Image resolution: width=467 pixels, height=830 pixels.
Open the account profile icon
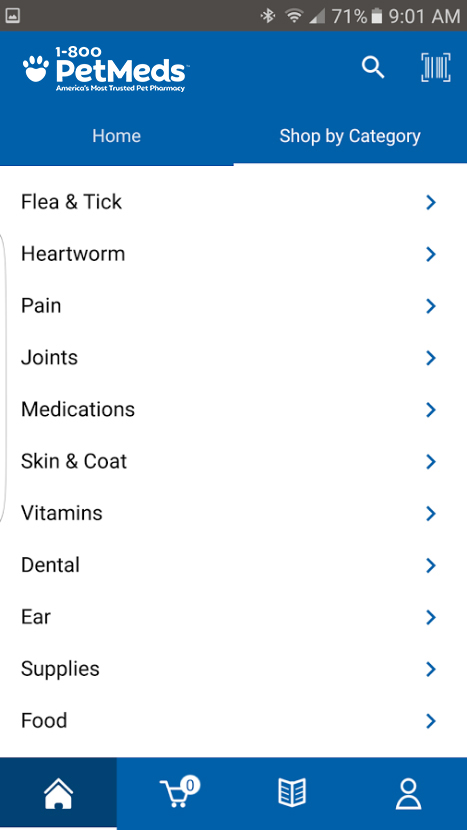click(x=408, y=793)
